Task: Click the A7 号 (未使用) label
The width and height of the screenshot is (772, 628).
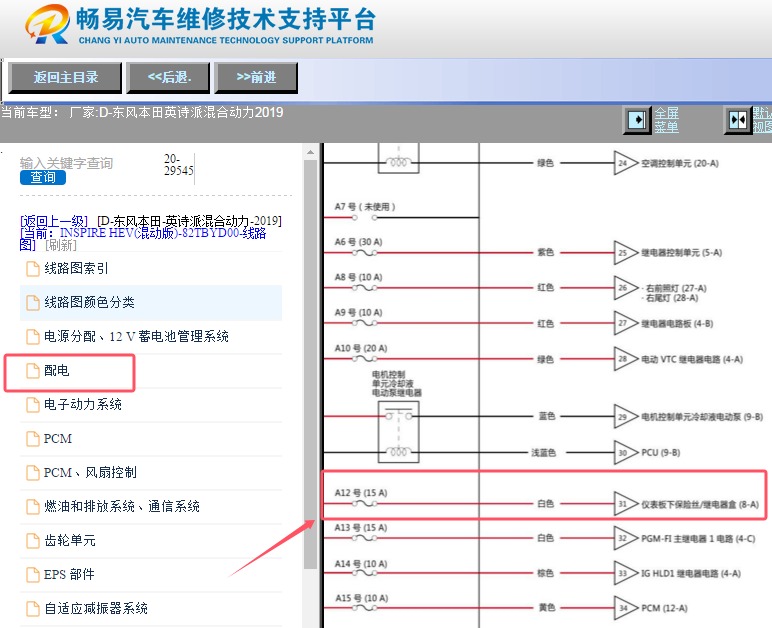Action: [x=365, y=206]
